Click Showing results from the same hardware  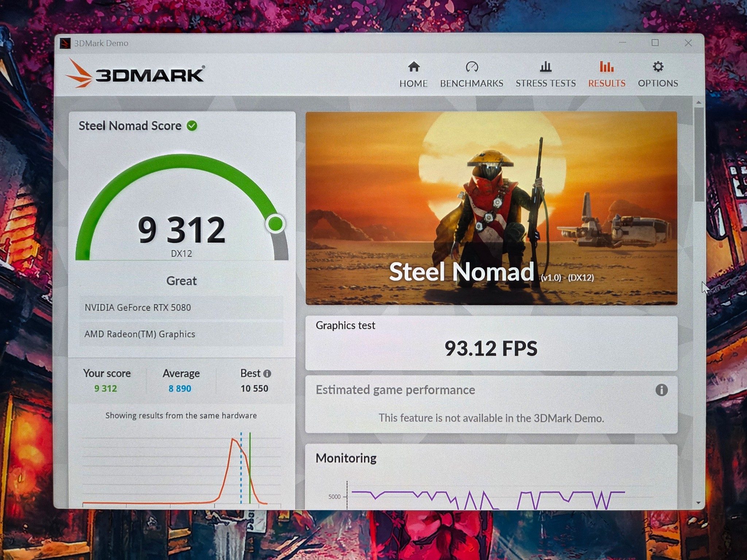[x=181, y=416]
